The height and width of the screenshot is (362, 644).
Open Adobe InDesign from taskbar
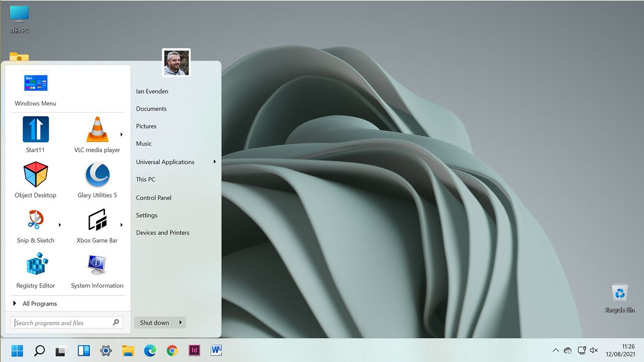(194, 350)
